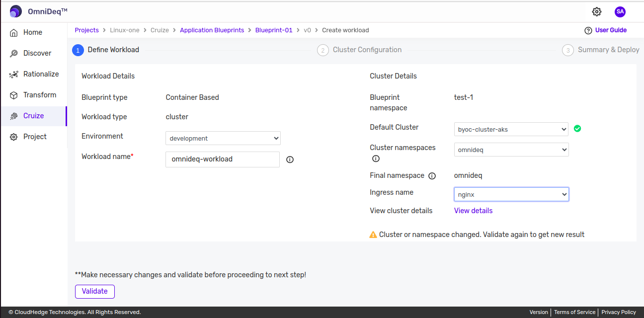Select Cruize in sidebar
This screenshot has height=318, width=644.
[x=33, y=116]
